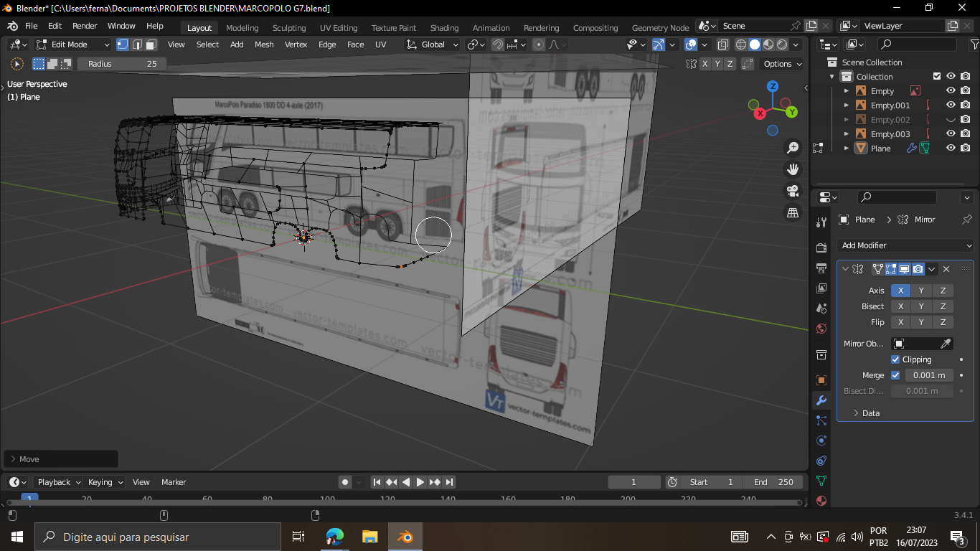The image size is (980, 551).
Task: Click the Radius value slider
Action: 122,64
